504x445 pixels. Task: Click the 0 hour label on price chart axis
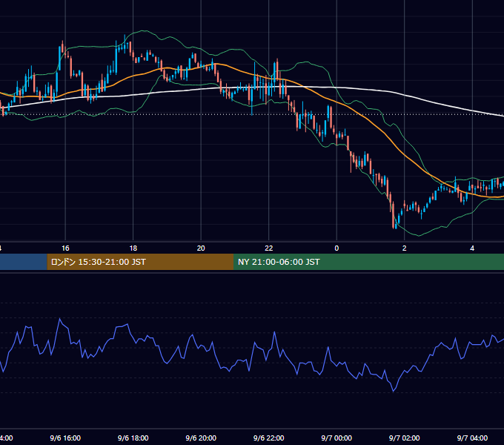coord(336,248)
